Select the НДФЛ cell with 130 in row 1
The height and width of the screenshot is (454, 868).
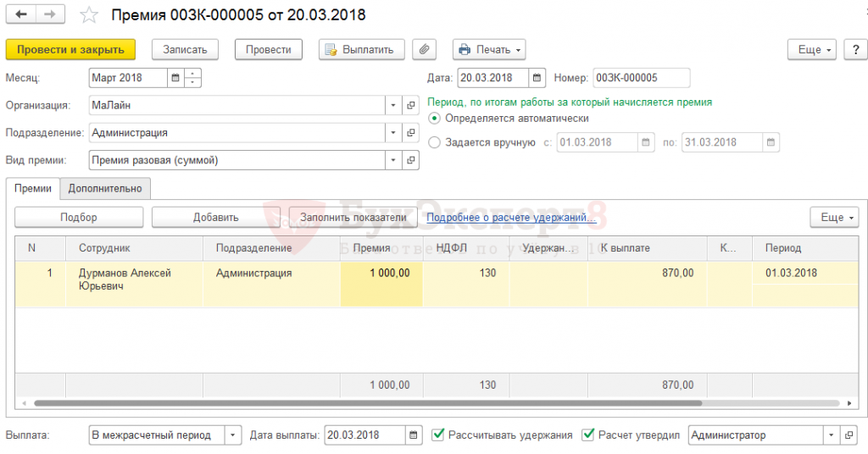(465, 285)
